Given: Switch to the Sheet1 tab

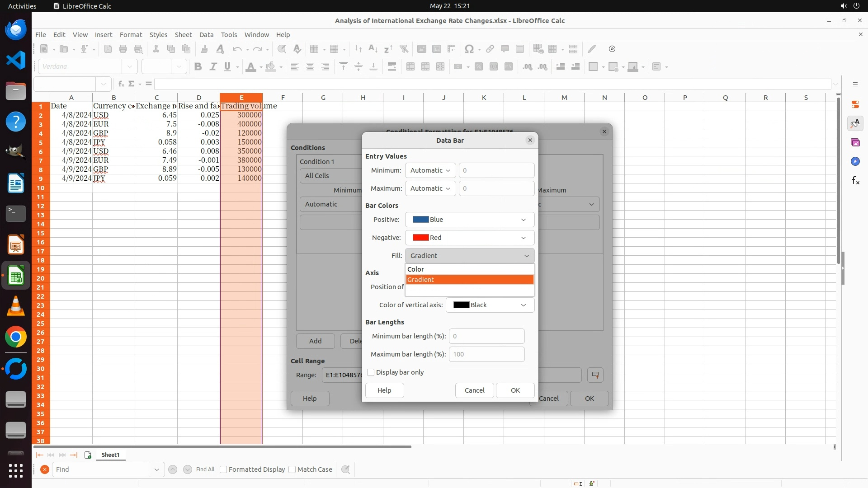Looking at the screenshot, I should click(110, 455).
